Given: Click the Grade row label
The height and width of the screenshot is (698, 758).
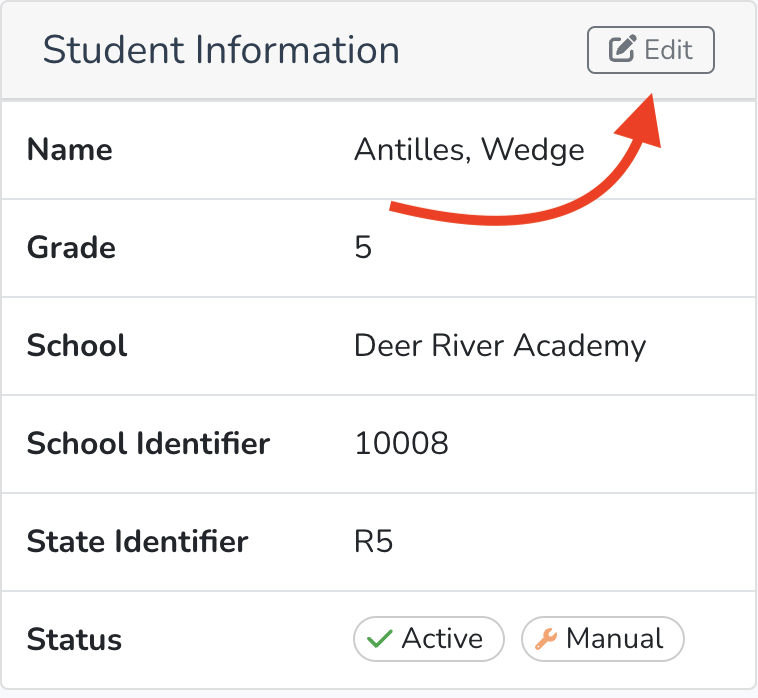Looking at the screenshot, I should point(71,247).
